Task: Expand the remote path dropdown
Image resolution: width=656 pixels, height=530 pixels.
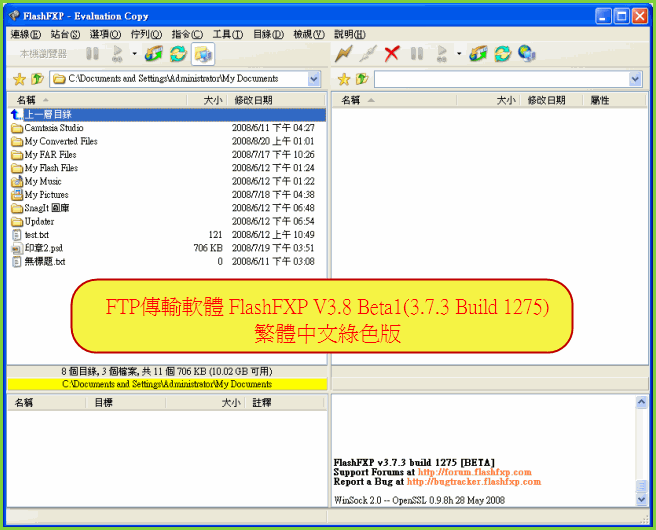Action: coord(635,79)
